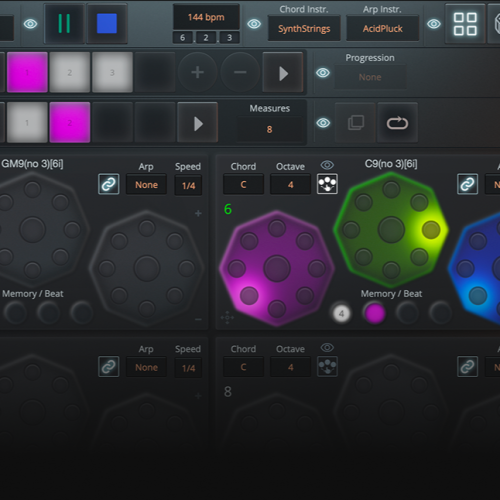Click the GM9(no 3)[6i] chord name label
Viewport: 500px width, 500px height.
pos(32,164)
